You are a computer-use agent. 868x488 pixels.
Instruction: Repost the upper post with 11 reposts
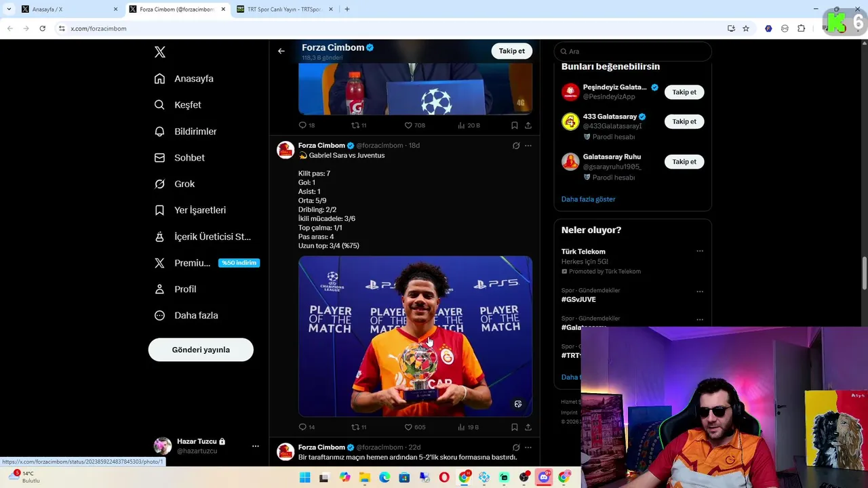(359, 125)
